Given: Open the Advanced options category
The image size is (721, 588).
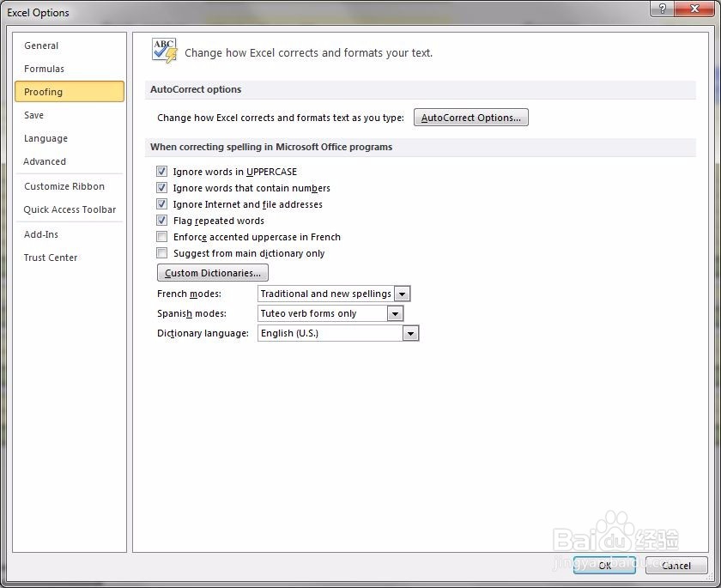Looking at the screenshot, I should (70, 161).
